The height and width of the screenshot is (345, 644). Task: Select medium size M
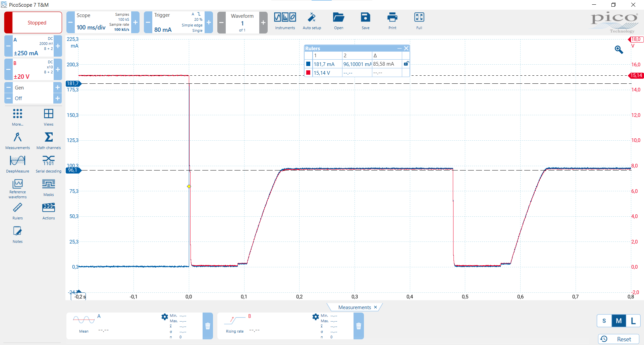(619, 321)
